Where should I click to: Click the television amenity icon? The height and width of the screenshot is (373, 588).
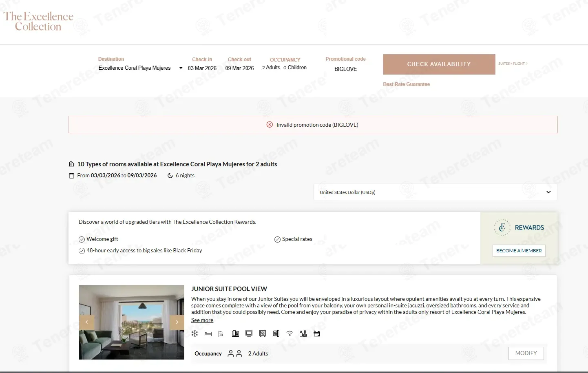249,333
